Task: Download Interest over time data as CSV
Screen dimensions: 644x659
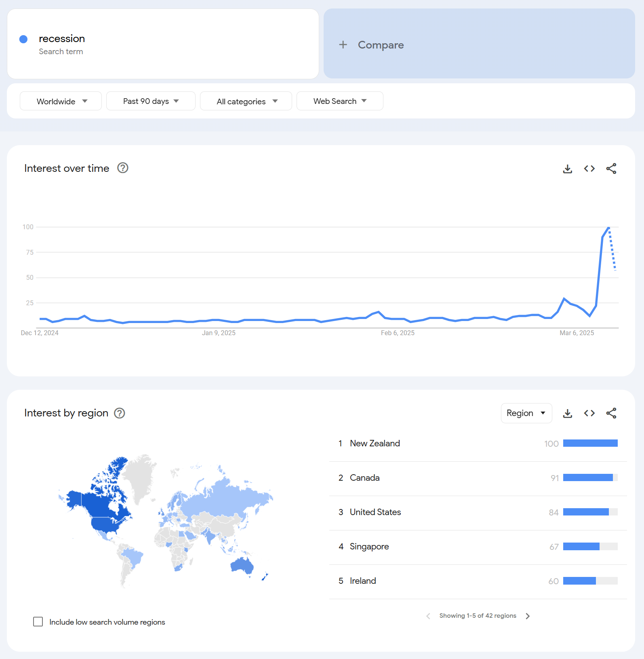Action: tap(568, 169)
